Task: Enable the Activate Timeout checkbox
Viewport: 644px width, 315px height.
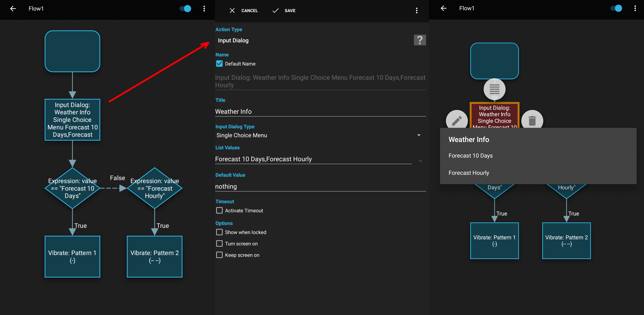Action: tap(219, 211)
